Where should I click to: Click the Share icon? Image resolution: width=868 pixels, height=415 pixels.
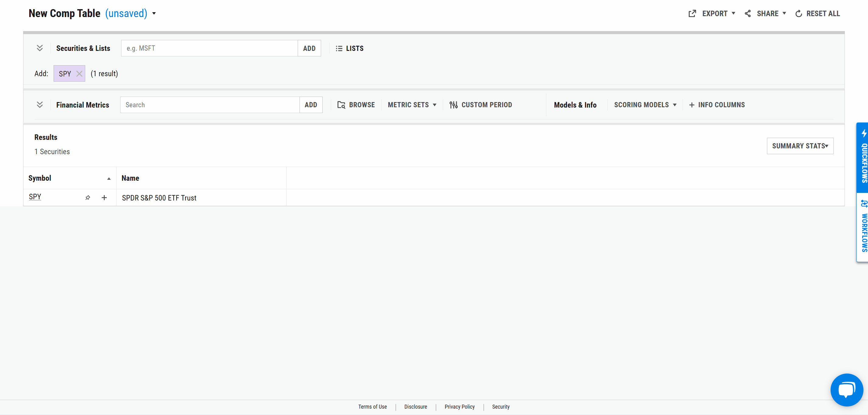(x=747, y=13)
